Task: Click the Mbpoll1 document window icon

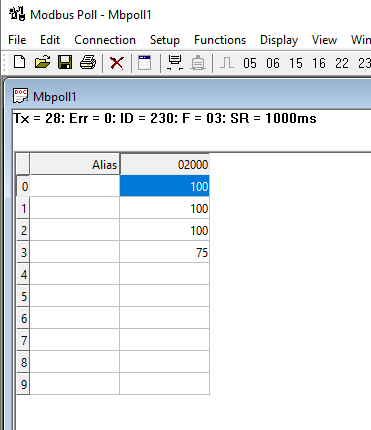Action: tap(21, 96)
